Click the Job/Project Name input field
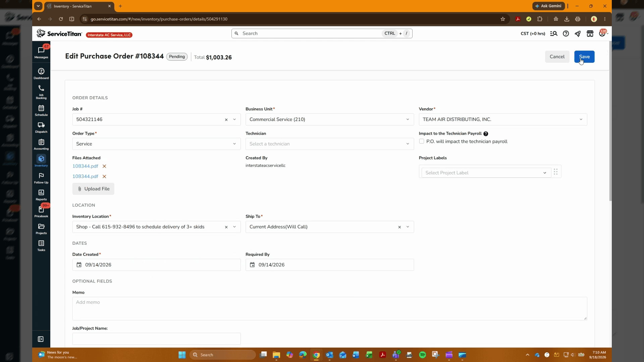This screenshot has height=362, width=644. point(156,339)
